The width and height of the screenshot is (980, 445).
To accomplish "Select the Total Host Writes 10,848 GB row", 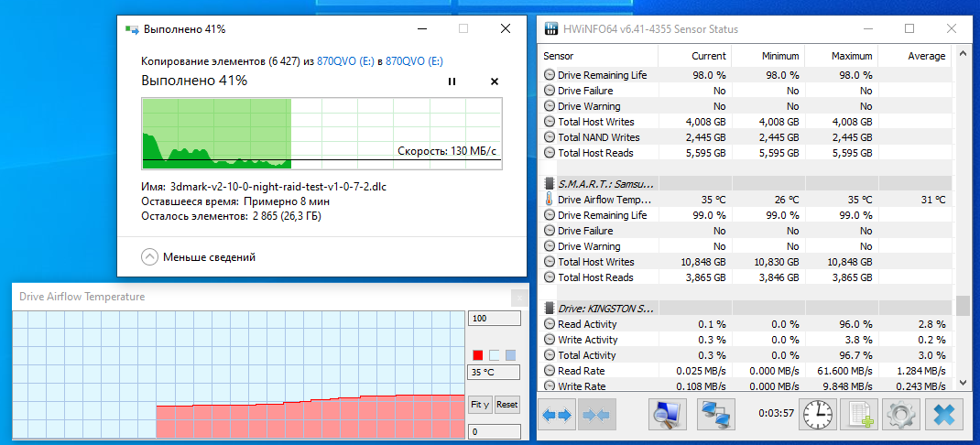I will click(746, 262).
